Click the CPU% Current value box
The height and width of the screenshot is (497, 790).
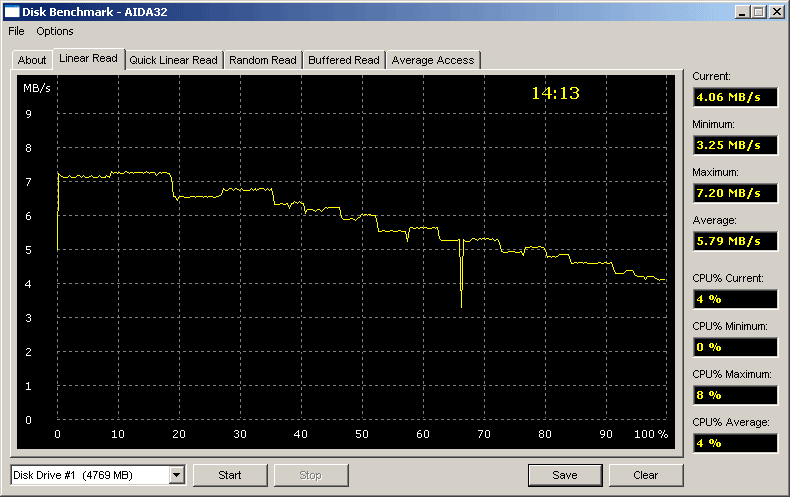[735, 299]
